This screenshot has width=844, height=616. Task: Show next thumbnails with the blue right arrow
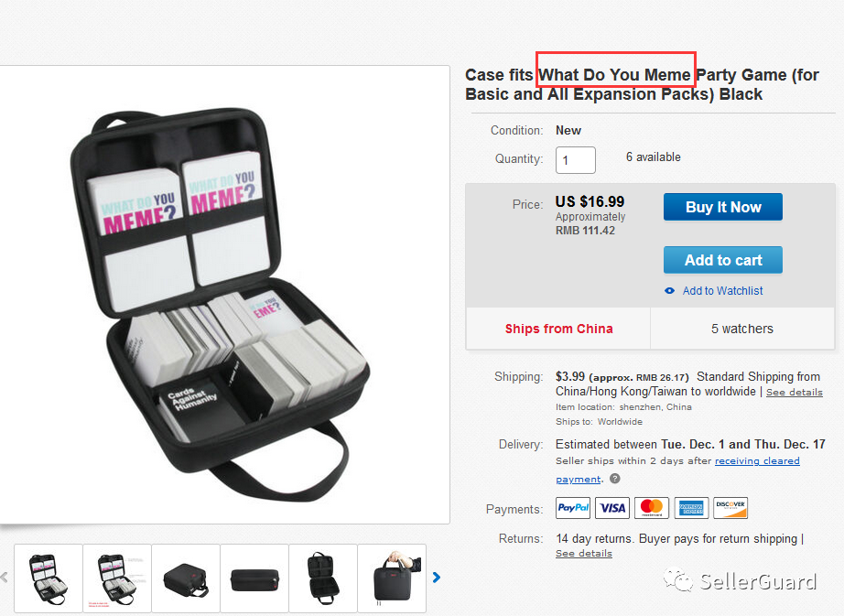click(x=437, y=578)
